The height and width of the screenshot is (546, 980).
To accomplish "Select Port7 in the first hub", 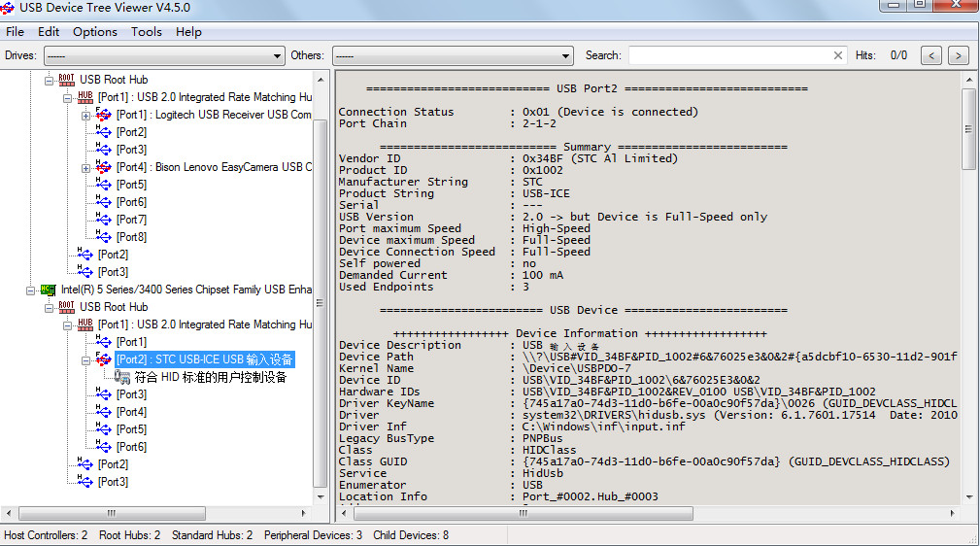I will [131, 220].
